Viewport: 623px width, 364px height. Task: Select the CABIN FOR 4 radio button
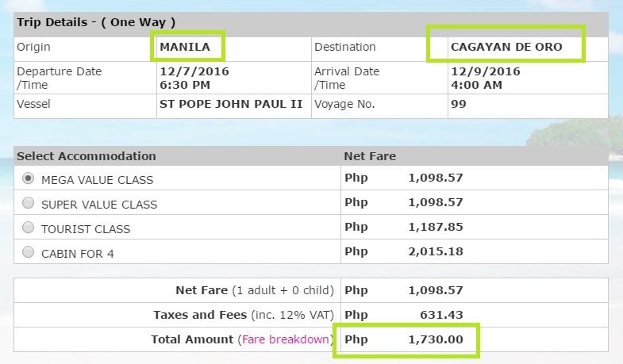point(28,252)
